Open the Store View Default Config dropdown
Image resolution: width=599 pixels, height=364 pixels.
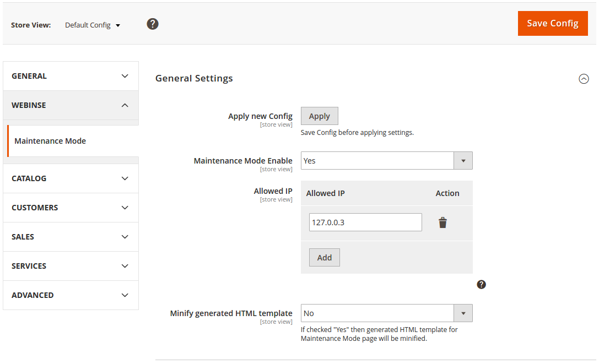click(93, 25)
